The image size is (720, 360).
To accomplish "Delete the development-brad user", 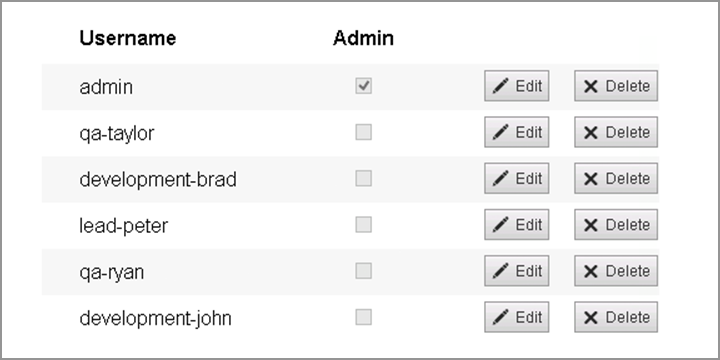I will click(x=616, y=178).
